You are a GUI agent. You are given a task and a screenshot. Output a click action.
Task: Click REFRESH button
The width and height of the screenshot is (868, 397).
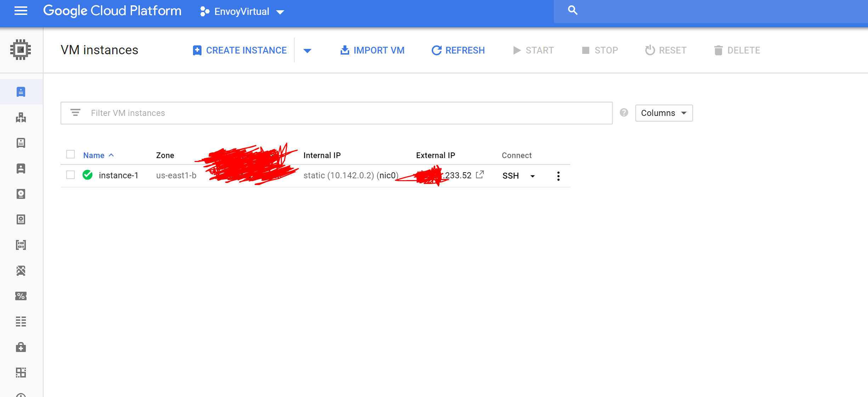tap(458, 50)
